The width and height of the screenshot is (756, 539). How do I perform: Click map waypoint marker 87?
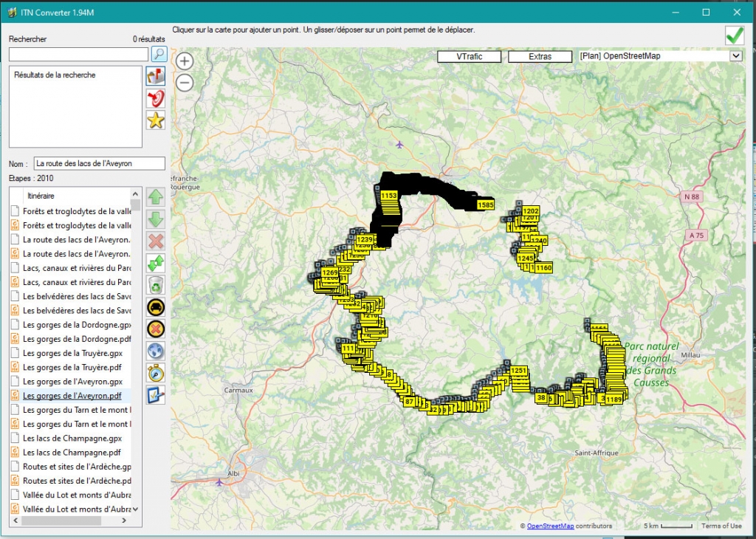[x=409, y=401]
